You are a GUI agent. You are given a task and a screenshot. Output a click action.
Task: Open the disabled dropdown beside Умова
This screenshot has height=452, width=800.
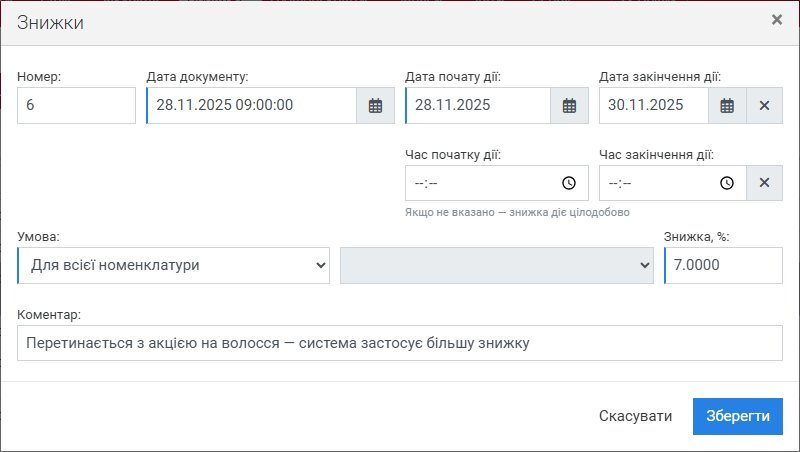tap(497, 265)
